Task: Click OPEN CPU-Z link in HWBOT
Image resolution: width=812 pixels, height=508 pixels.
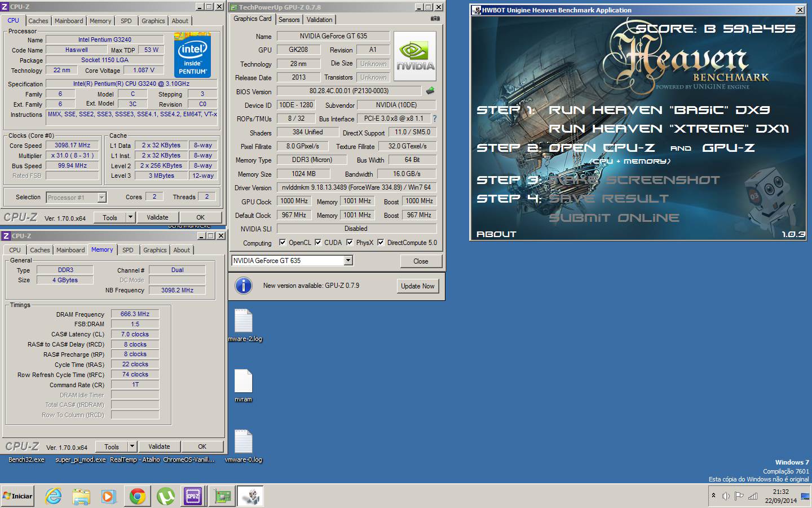Action: point(602,148)
